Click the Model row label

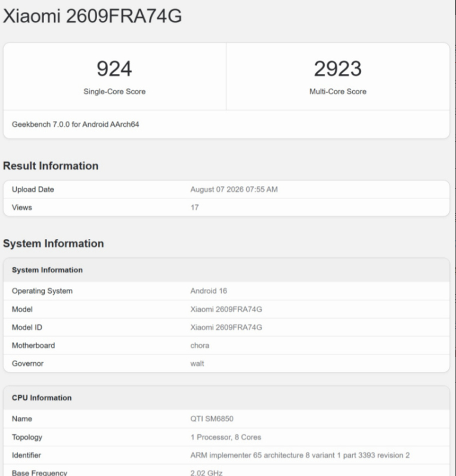22,309
